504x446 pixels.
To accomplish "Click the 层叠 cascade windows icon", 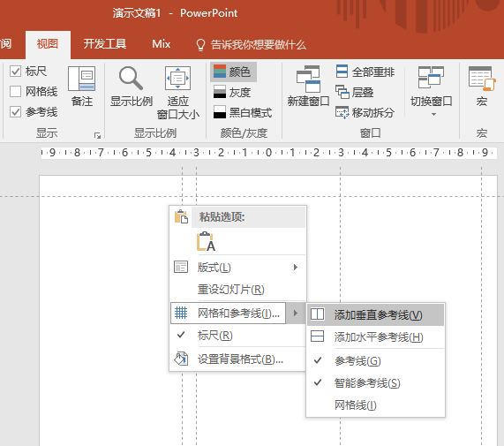I will (x=342, y=92).
